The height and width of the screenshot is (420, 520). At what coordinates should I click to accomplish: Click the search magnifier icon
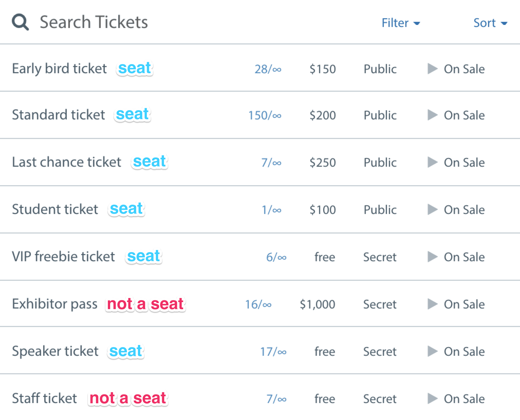20,22
